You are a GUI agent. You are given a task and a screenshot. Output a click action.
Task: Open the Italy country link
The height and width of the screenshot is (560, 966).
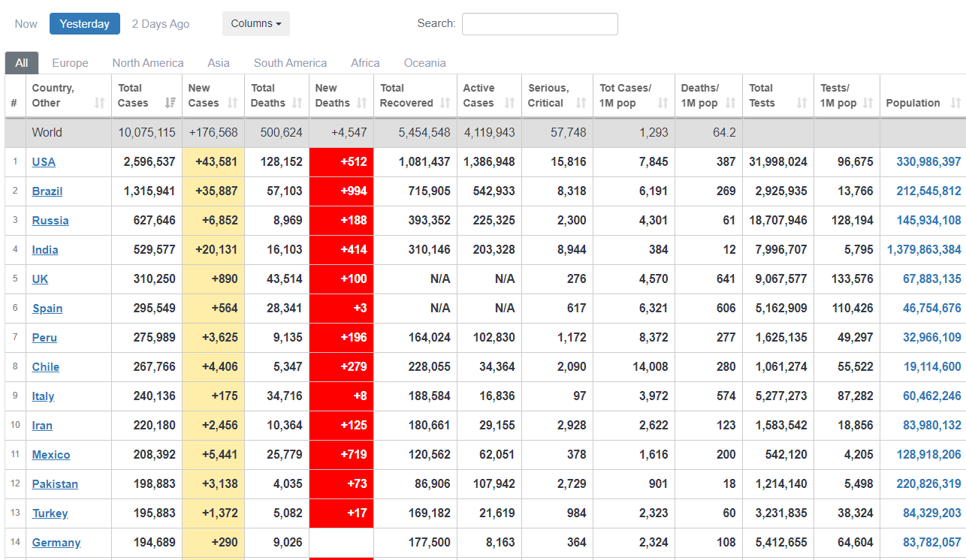click(x=43, y=396)
